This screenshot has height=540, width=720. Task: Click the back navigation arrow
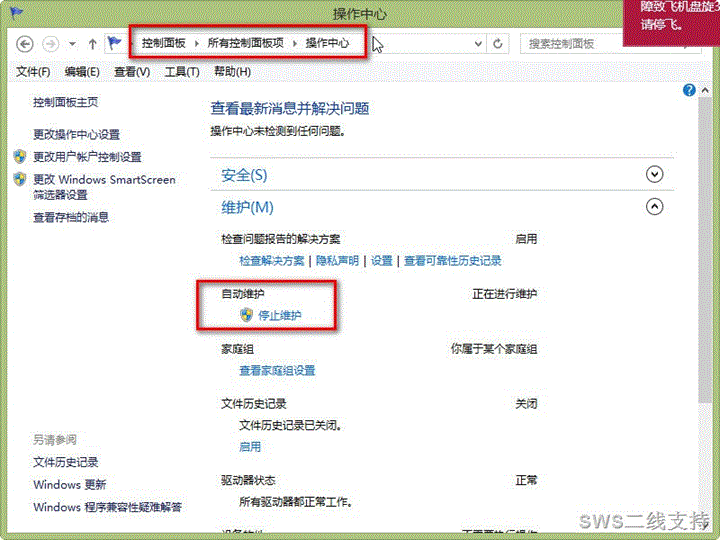25,44
